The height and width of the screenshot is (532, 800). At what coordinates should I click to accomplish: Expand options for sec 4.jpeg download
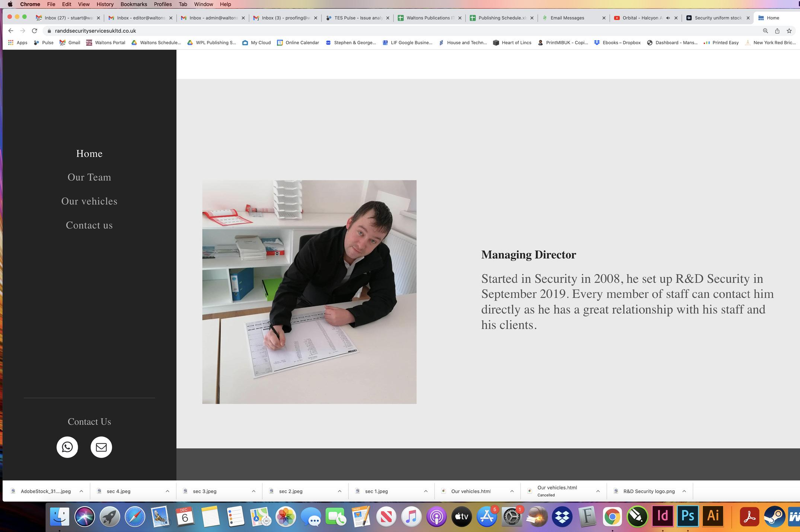168,491
